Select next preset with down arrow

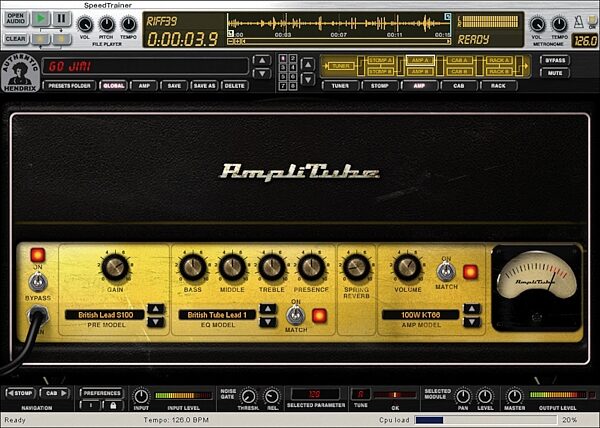[x=262, y=73]
